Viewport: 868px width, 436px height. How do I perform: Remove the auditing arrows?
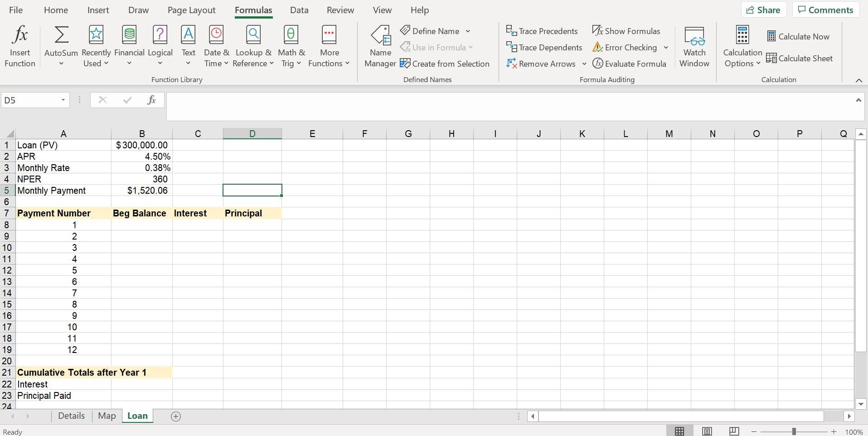pos(541,64)
